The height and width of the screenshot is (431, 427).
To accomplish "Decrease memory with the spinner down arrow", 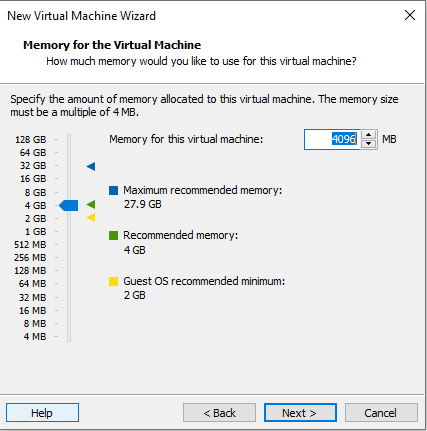I will point(368,144).
